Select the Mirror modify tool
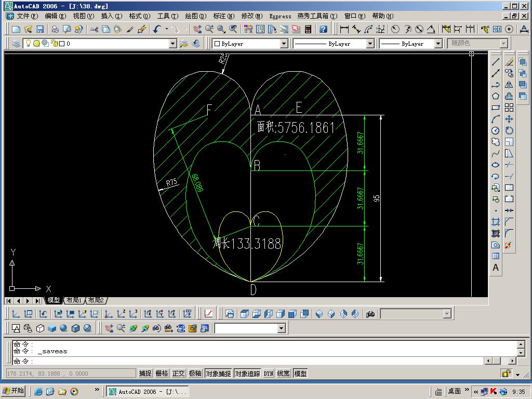 point(509,85)
